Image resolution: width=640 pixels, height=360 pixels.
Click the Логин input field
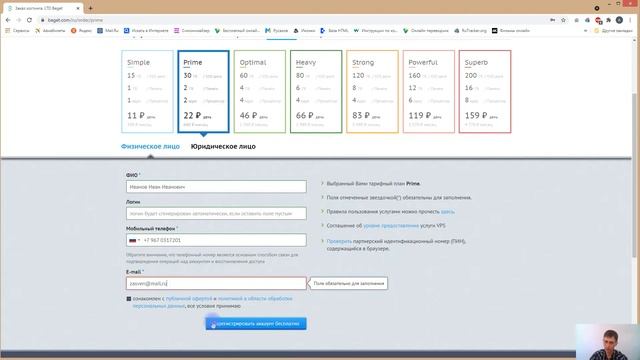point(216,213)
